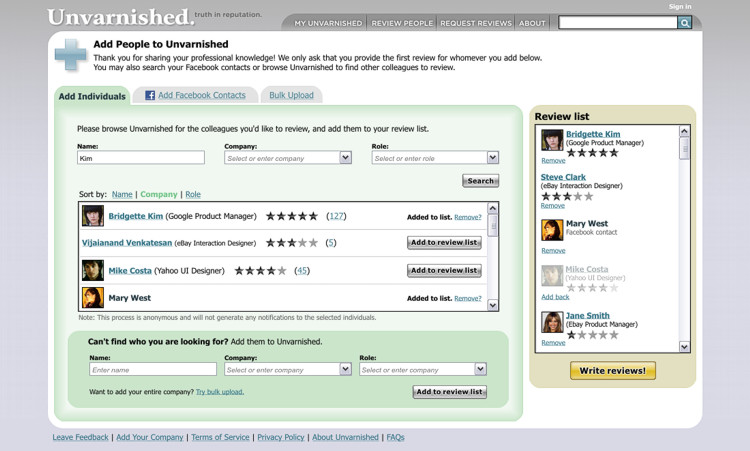
Task: Click the Name search field containing Kim
Action: [x=141, y=158]
